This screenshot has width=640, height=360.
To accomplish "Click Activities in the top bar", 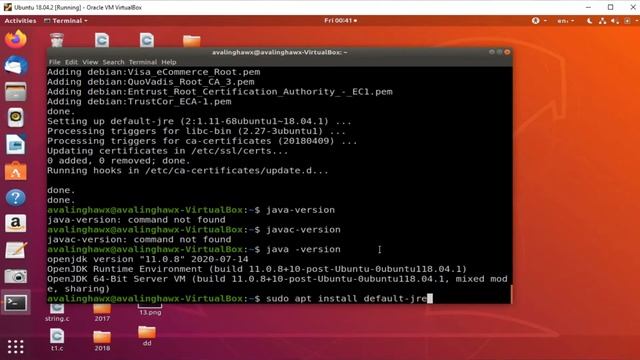I will [20, 20].
